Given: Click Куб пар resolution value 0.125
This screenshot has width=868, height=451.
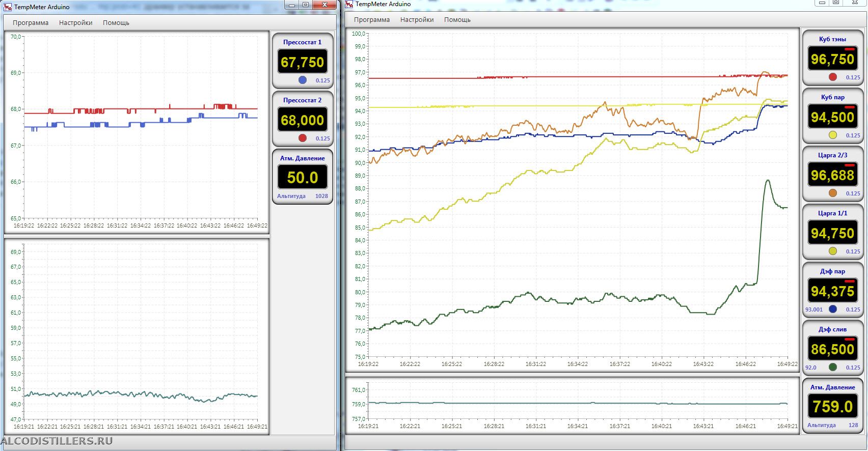Looking at the screenshot, I should 853,135.
